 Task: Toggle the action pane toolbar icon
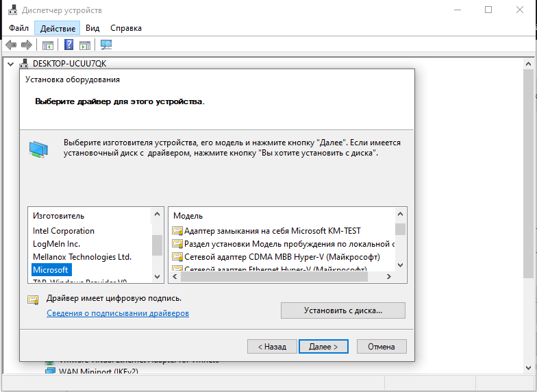pos(85,45)
